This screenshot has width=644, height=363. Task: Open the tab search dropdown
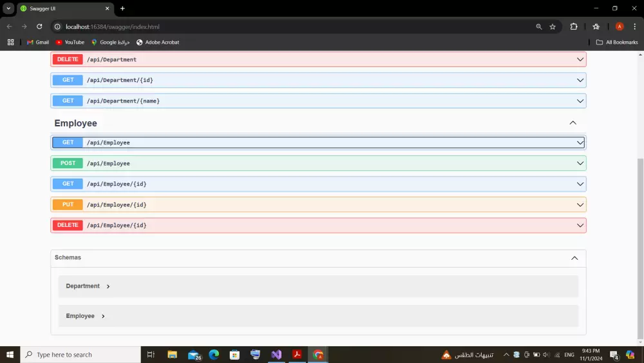8,8
